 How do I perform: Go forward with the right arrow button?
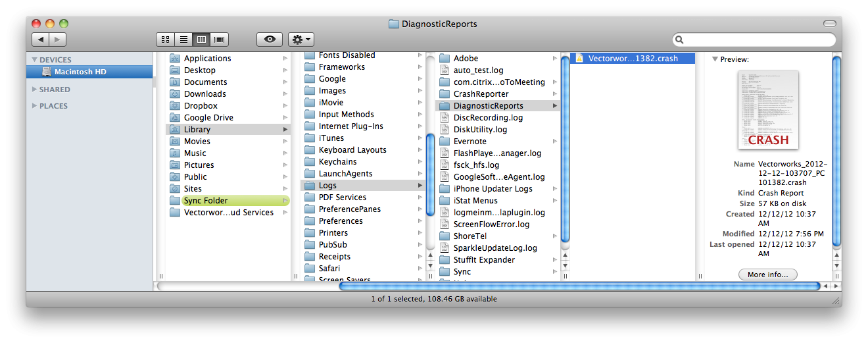(58, 40)
